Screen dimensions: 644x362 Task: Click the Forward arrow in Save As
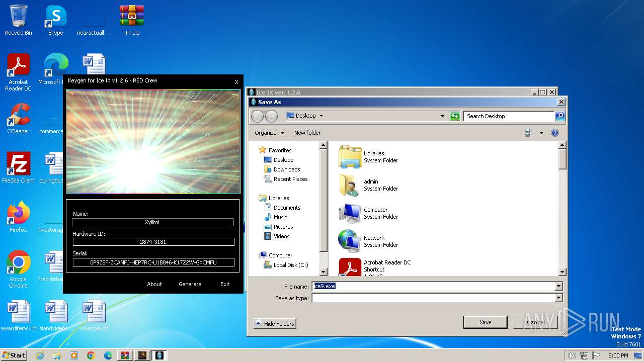pos(271,116)
